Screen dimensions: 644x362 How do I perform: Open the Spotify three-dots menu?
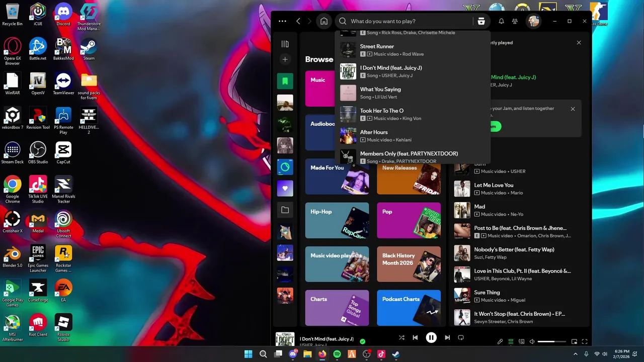click(x=282, y=21)
